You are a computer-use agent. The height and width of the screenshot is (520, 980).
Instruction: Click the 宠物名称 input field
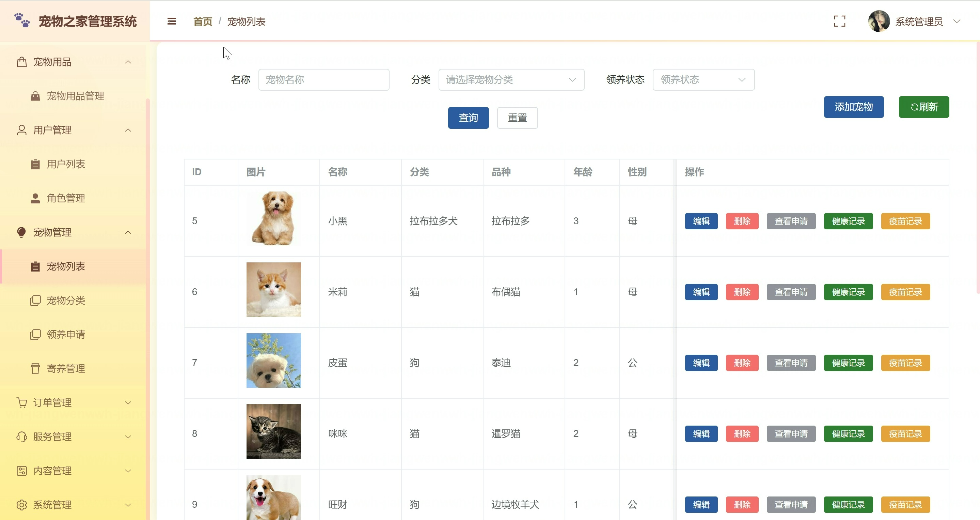click(x=323, y=79)
